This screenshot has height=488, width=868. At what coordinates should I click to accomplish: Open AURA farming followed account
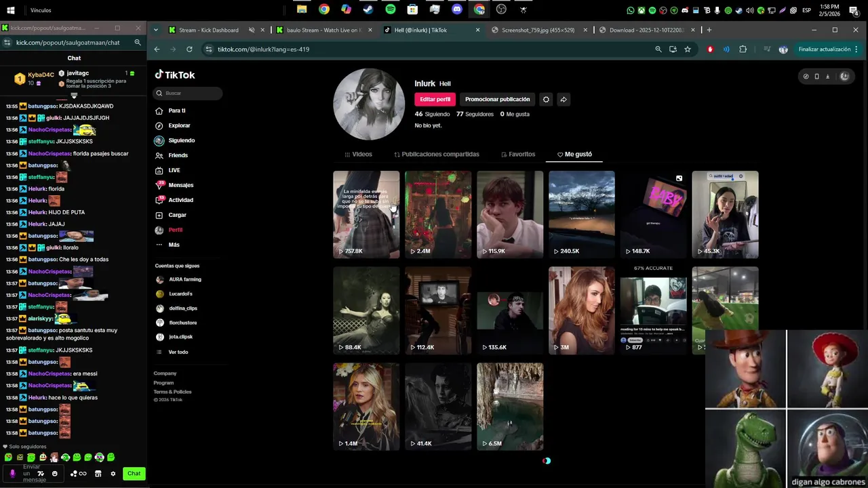(x=178, y=279)
